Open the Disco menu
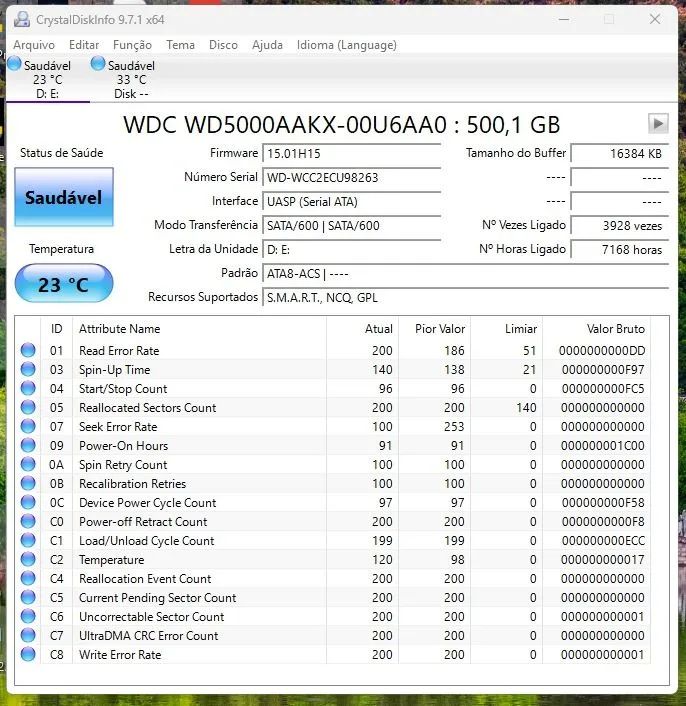 223,45
